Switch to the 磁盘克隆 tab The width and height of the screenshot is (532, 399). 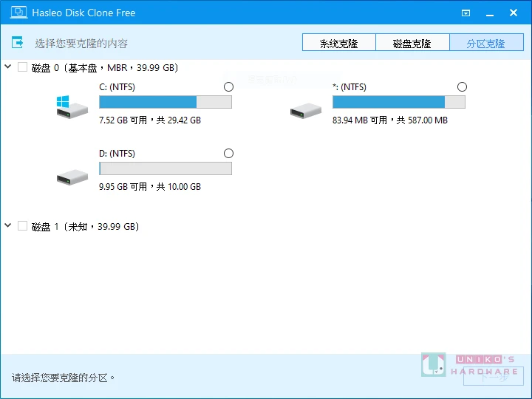pyautogui.click(x=412, y=42)
